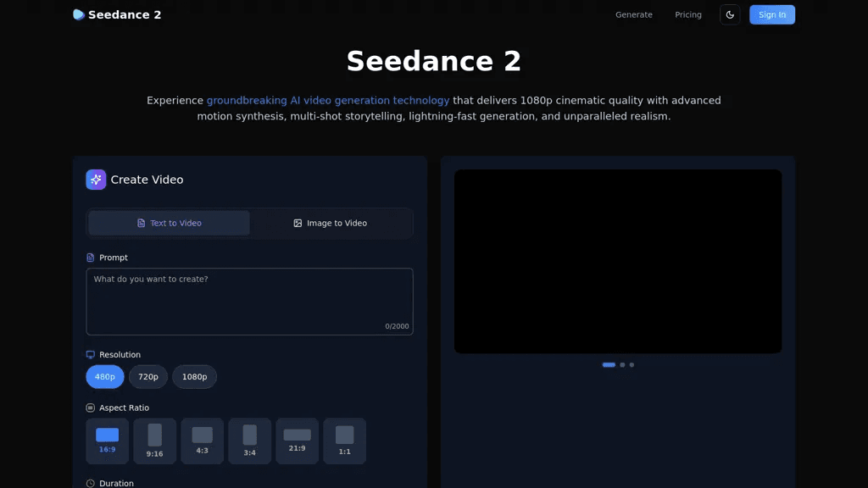Toggle dark mode moon icon
This screenshot has height=488, width=868.
point(730,15)
